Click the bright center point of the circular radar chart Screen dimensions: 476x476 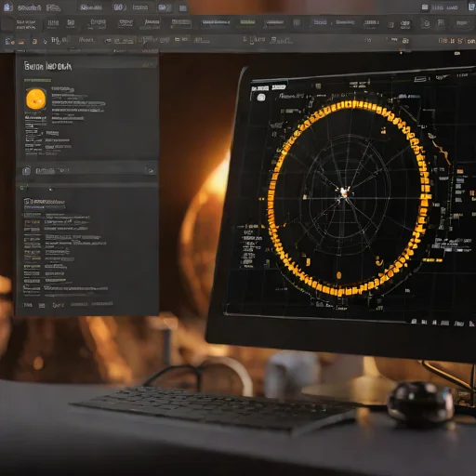[x=344, y=192]
